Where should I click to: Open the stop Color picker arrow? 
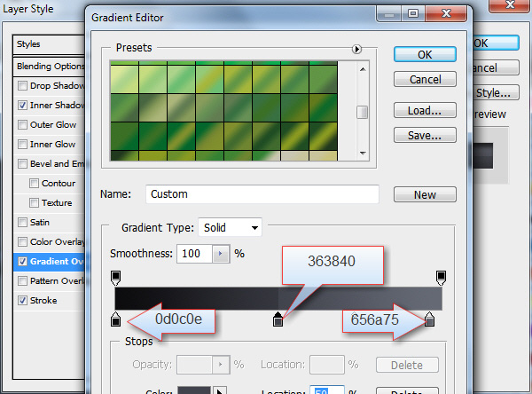coord(220,390)
